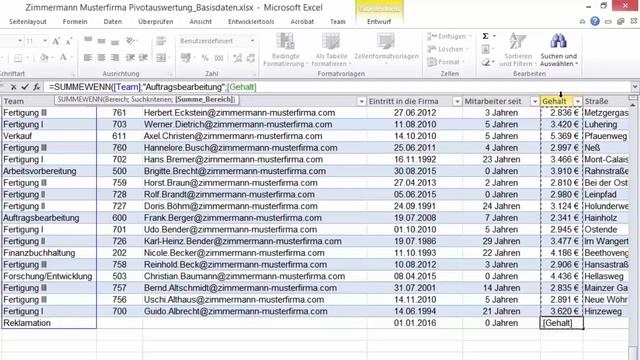Open the Gehalt column filter dropdown
The width and height of the screenshot is (640, 360).
[578, 101]
